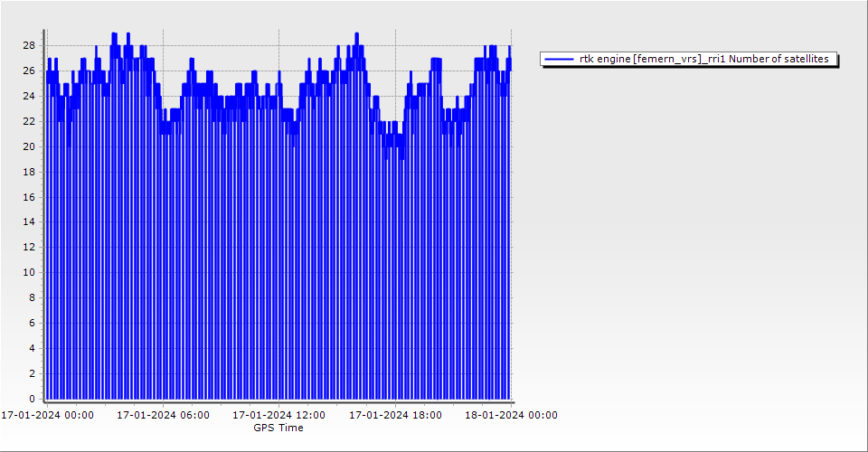Viewport: 868px width, 452px height.
Task: Click the y-axis value 24
Action: 29,96
